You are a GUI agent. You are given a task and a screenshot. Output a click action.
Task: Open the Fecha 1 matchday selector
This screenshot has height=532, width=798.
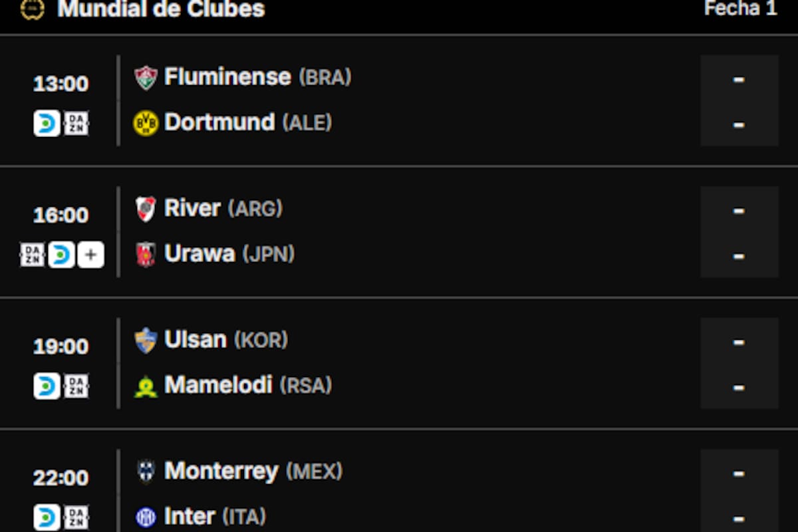coord(739,9)
